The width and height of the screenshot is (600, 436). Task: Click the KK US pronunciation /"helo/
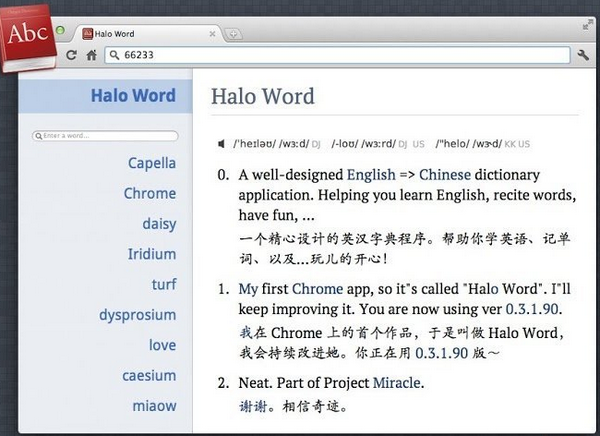point(469,144)
